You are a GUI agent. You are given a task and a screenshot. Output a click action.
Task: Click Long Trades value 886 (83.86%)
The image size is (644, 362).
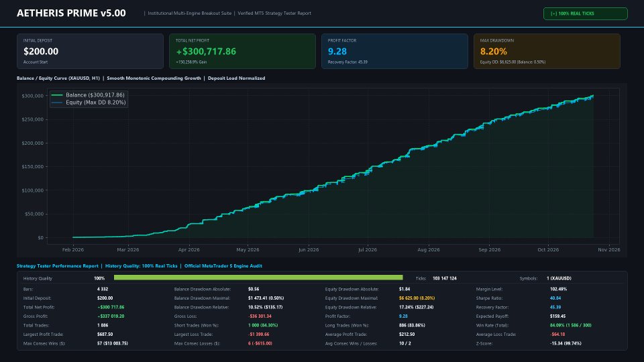point(412,325)
